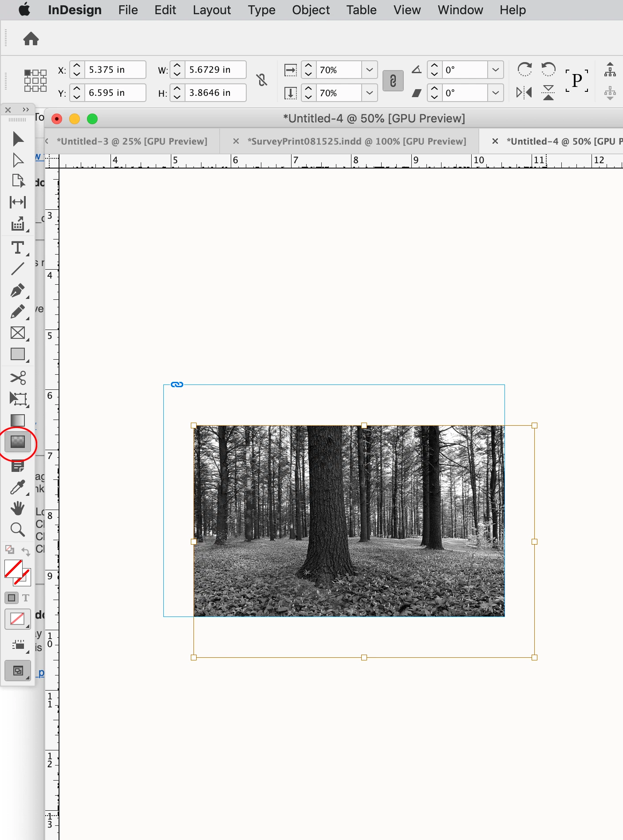Open the Apple menu
The width and height of the screenshot is (623, 840).
(x=24, y=9)
